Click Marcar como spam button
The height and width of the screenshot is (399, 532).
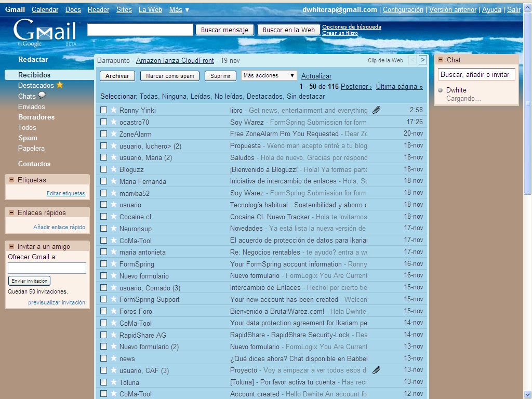tap(170, 76)
